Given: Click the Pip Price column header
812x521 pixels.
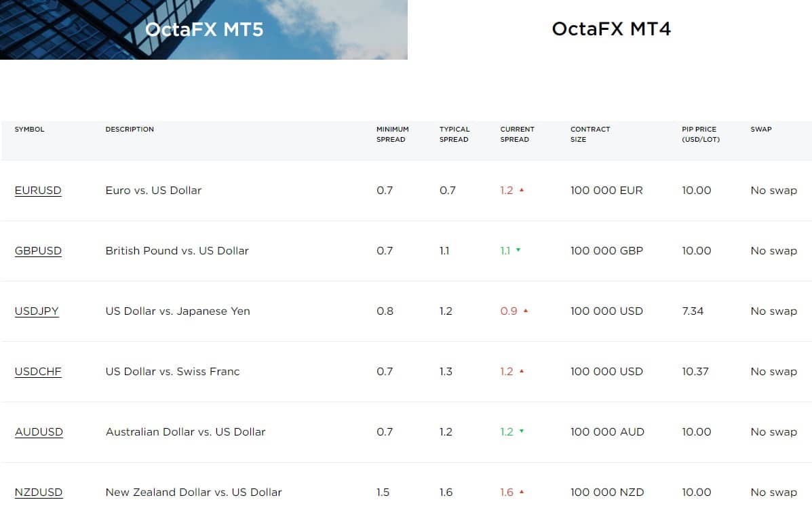Looking at the screenshot, I should point(700,134).
